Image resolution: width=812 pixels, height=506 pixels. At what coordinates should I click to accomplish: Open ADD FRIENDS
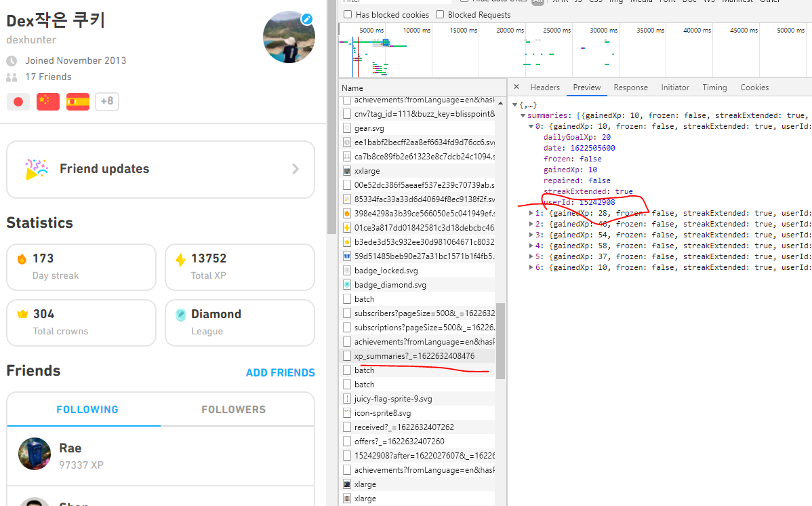coord(280,372)
